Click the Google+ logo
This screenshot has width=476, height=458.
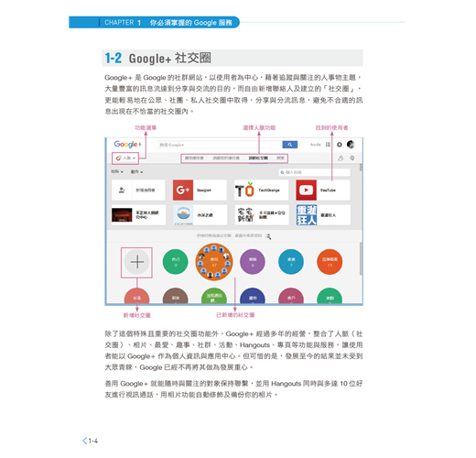(127, 144)
